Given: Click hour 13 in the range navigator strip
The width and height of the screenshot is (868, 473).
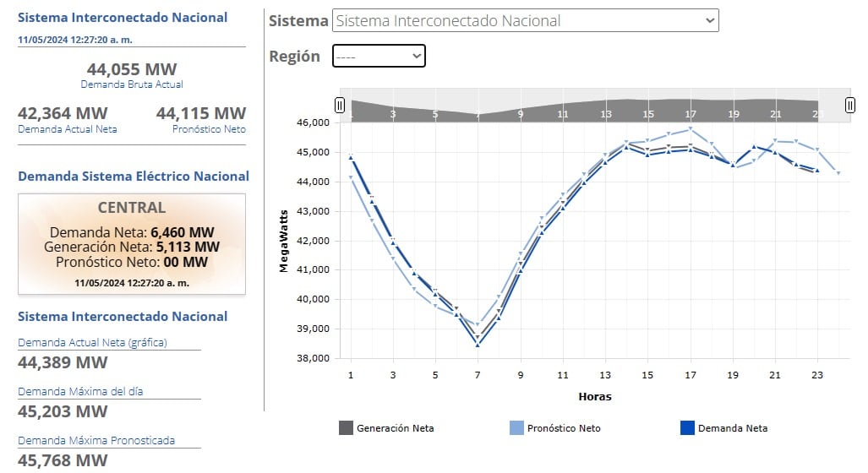Looking at the screenshot, I should pyautogui.click(x=605, y=114).
